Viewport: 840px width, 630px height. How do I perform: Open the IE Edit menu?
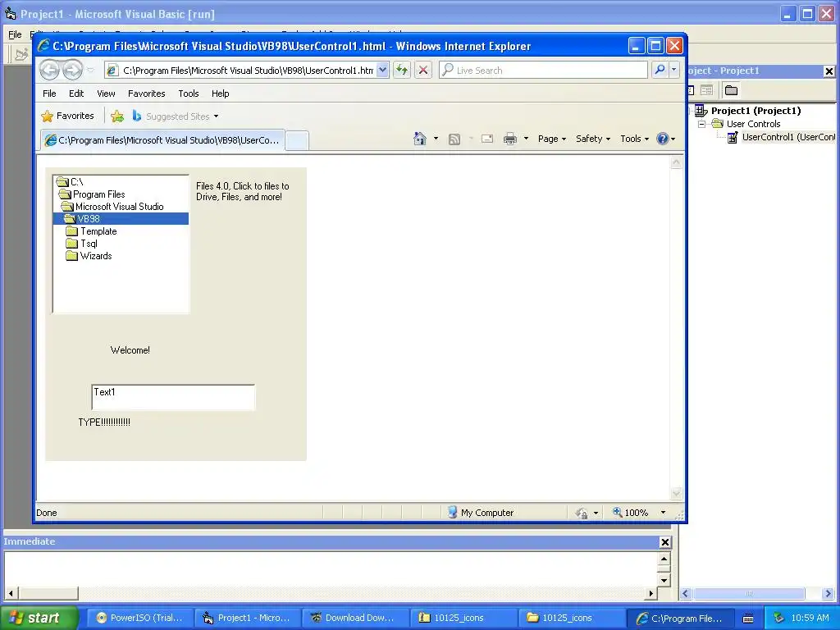point(76,94)
